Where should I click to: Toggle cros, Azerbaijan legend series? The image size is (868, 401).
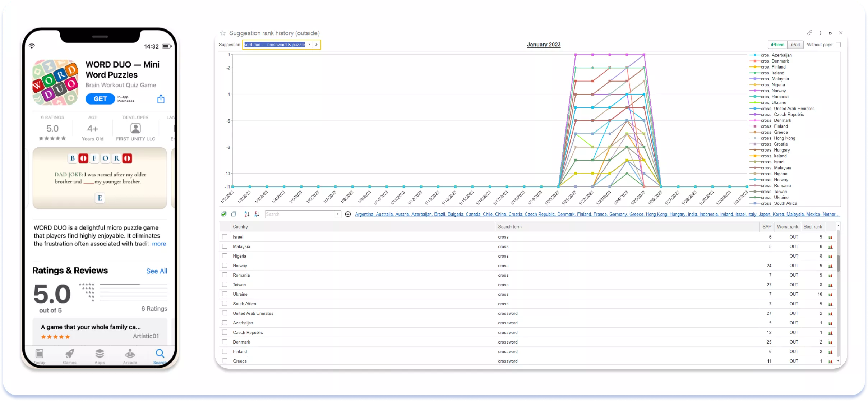771,55
